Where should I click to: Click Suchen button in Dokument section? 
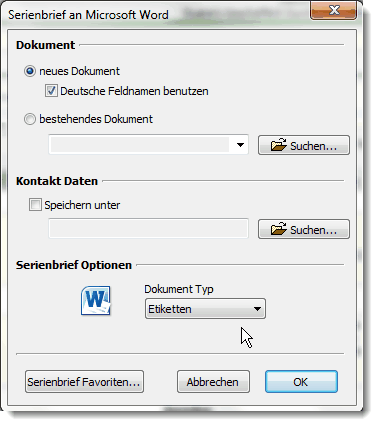[x=304, y=145]
